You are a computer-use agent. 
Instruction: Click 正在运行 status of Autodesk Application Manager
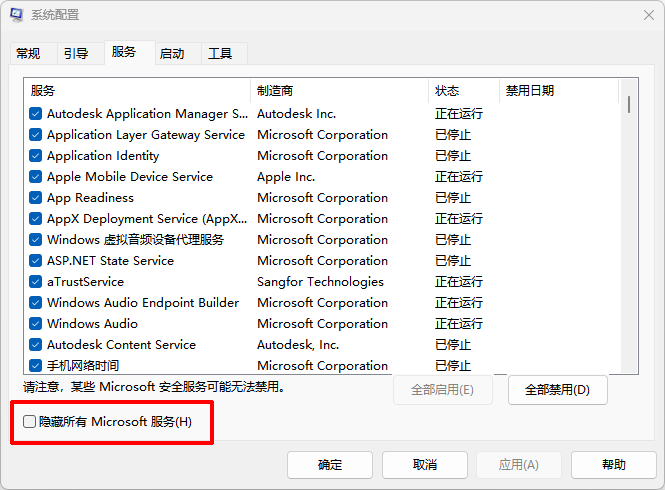click(x=458, y=114)
